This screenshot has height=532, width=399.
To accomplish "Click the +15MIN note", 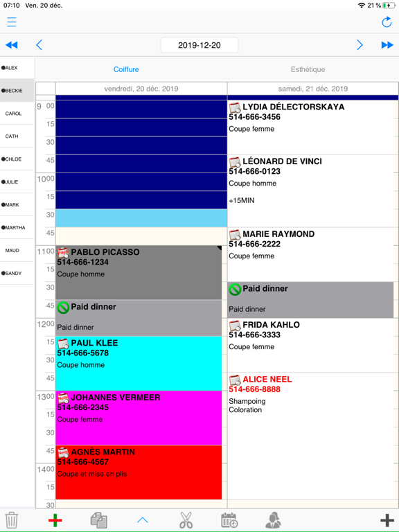I will pyautogui.click(x=242, y=200).
